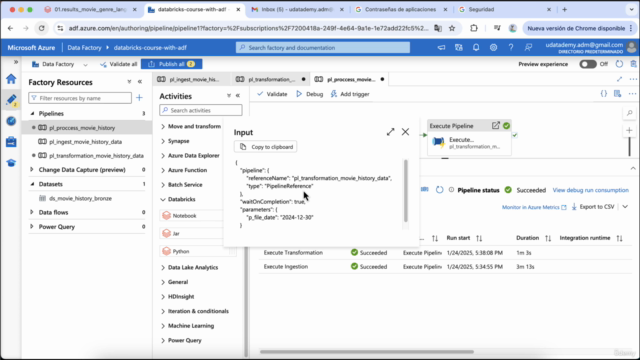Switch to the Seguridad browser tab
640x360 pixels.
[504, 9]
